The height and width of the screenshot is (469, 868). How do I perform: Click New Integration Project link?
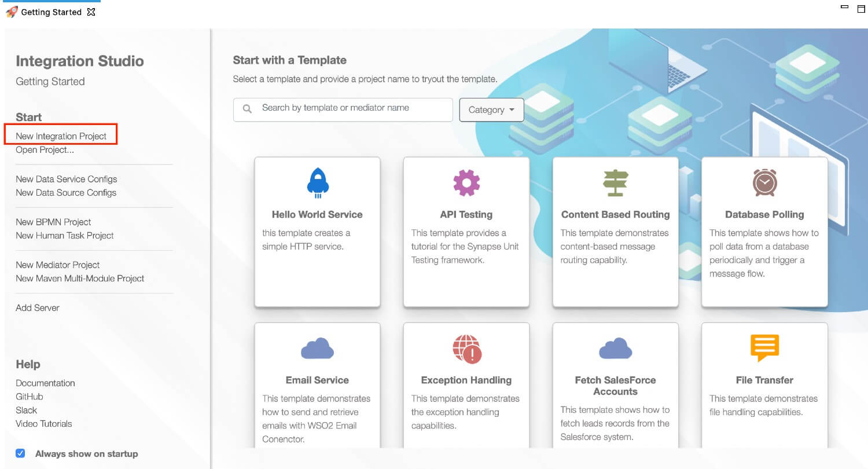(61, 136)
